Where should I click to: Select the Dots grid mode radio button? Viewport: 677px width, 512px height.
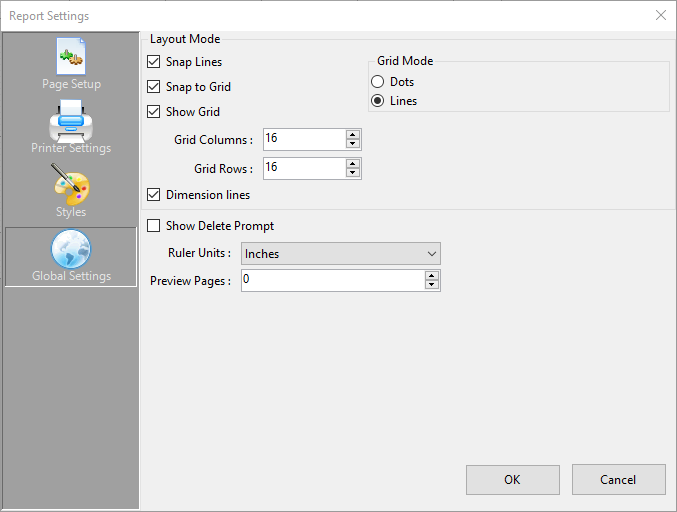point(377,82)
